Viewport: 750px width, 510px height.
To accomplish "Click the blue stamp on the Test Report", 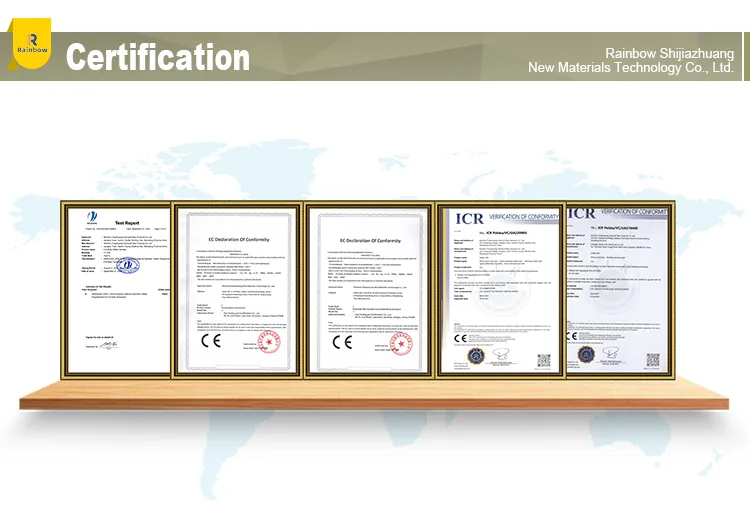I will point(128,265).
